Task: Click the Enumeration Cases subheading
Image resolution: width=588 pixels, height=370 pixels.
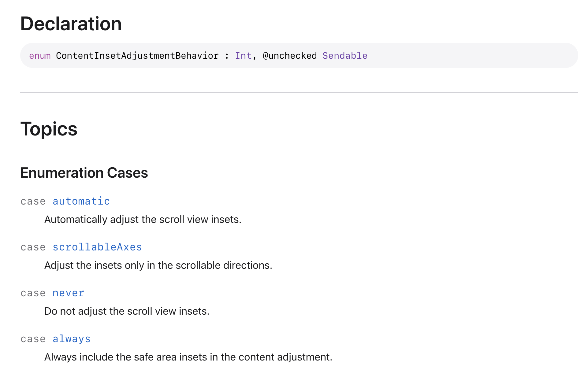Action: pos(84,173)
